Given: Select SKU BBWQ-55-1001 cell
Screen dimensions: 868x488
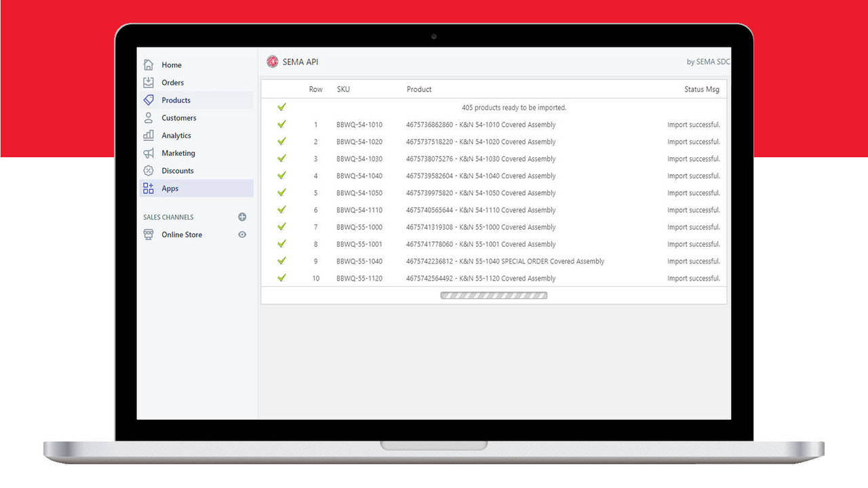Looking at the screenshot, I should point(359,244).
